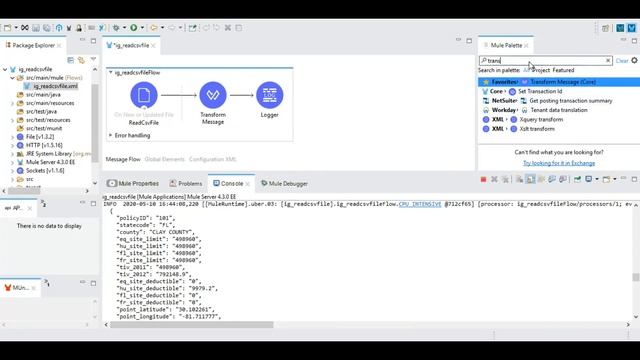Maximize the editor area using its square icon

(469, 40)
